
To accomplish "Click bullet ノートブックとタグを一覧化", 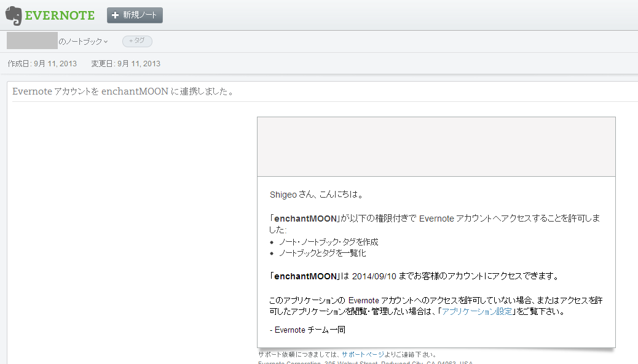I will tap(322, 253).
